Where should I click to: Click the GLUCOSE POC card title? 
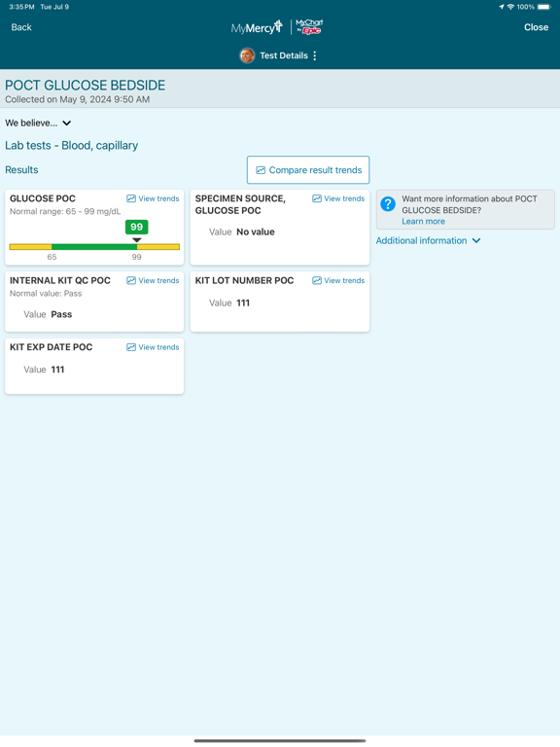[x=43, y=198]
